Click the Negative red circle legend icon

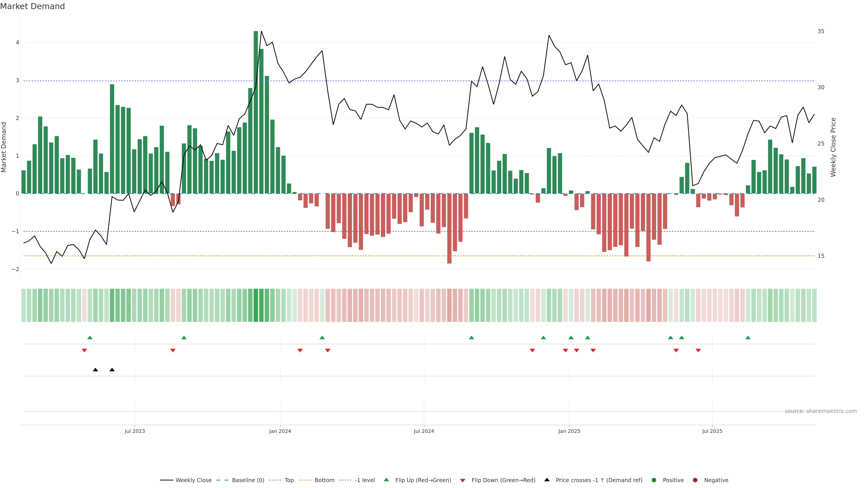point(695,480)
